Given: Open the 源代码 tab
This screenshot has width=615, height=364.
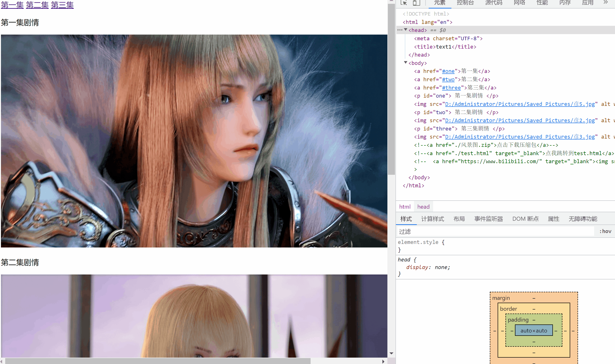Looking at the screenshot, I should pos(494,3).
